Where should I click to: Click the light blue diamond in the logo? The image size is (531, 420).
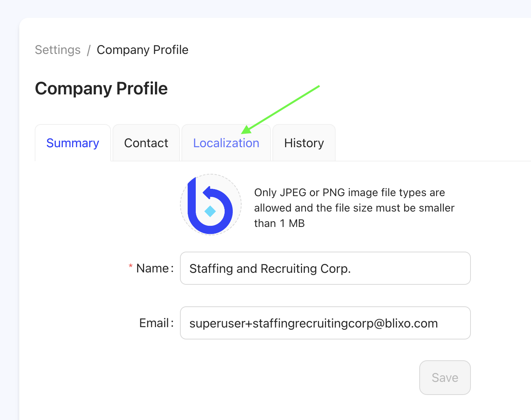(210, 211)
